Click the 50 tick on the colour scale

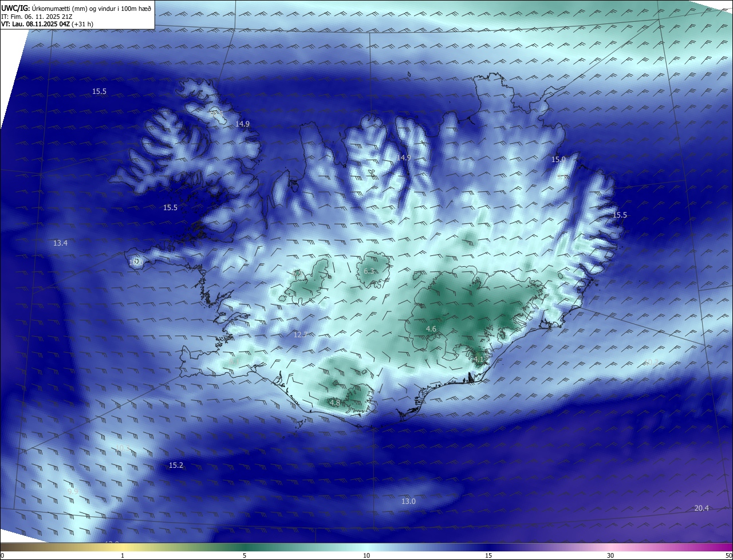728,555
